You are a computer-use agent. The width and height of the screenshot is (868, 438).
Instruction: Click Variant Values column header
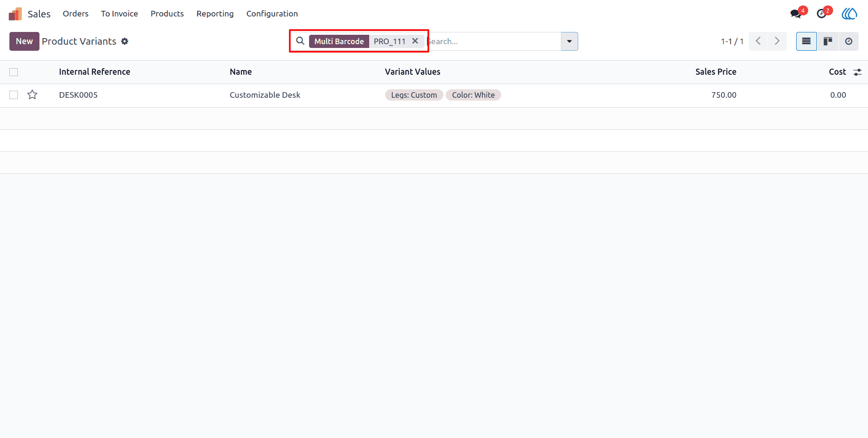pyautogui.click(x=412, y=72)
